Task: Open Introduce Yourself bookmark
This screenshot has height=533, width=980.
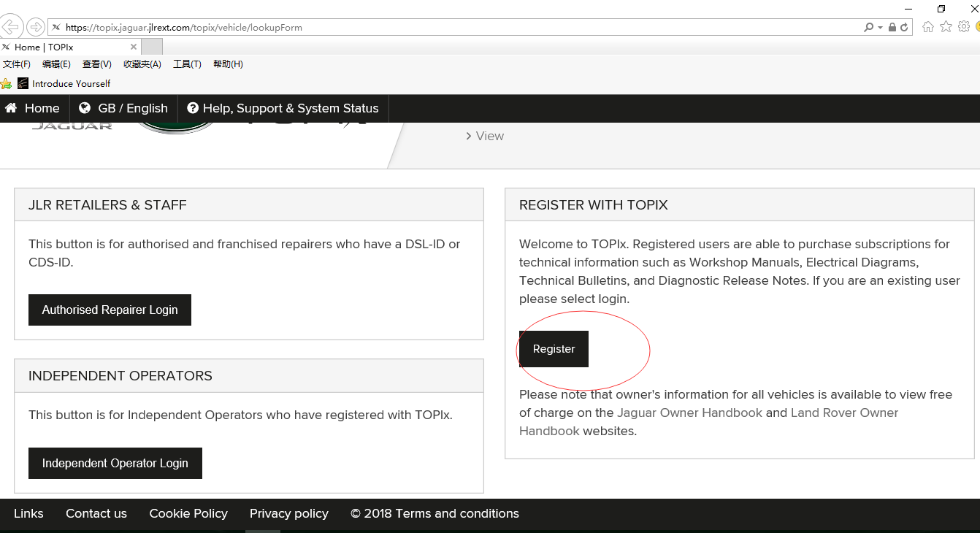Action: [x=64, y=83]
